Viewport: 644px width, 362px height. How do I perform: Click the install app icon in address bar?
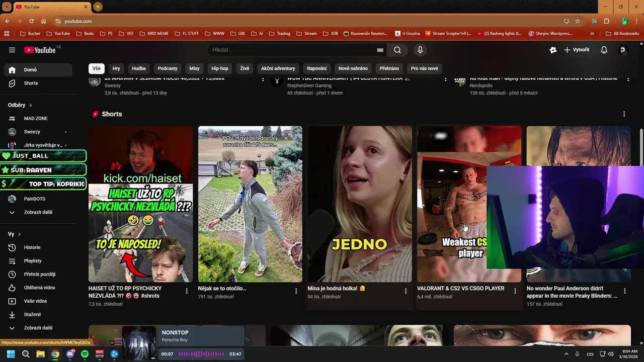point(567,21)
